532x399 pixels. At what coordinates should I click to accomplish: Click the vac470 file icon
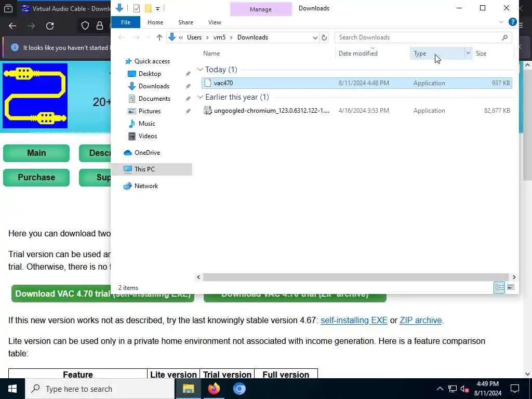pos(208,83)
